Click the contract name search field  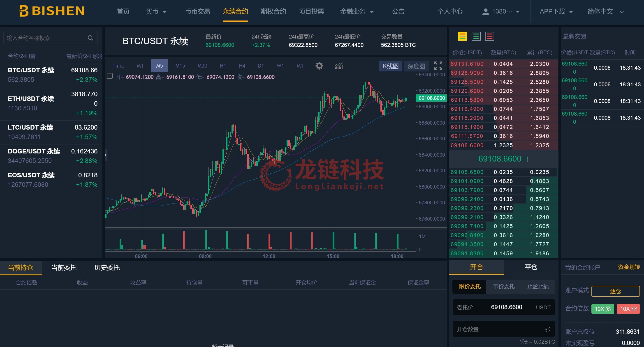50,38
